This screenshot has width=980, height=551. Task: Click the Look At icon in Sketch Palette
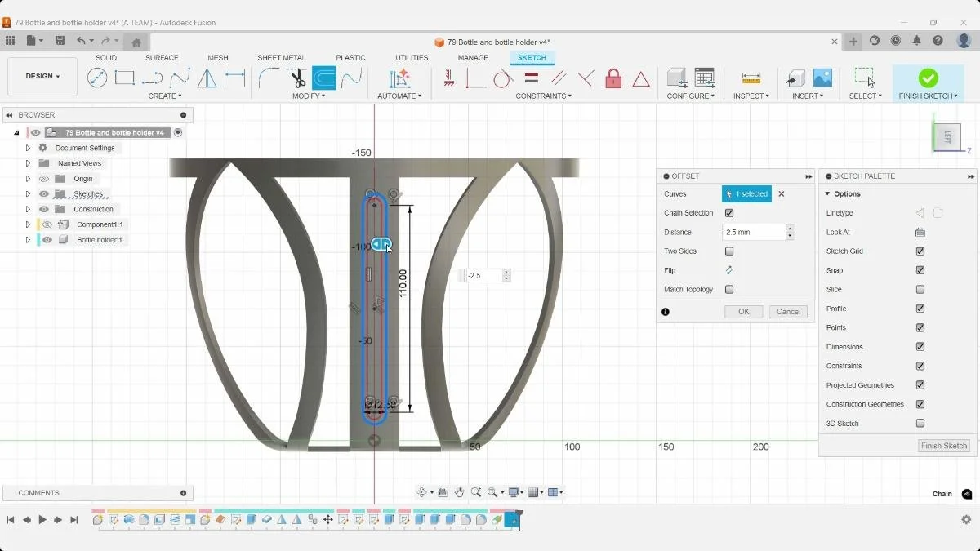tap(920, 233)
